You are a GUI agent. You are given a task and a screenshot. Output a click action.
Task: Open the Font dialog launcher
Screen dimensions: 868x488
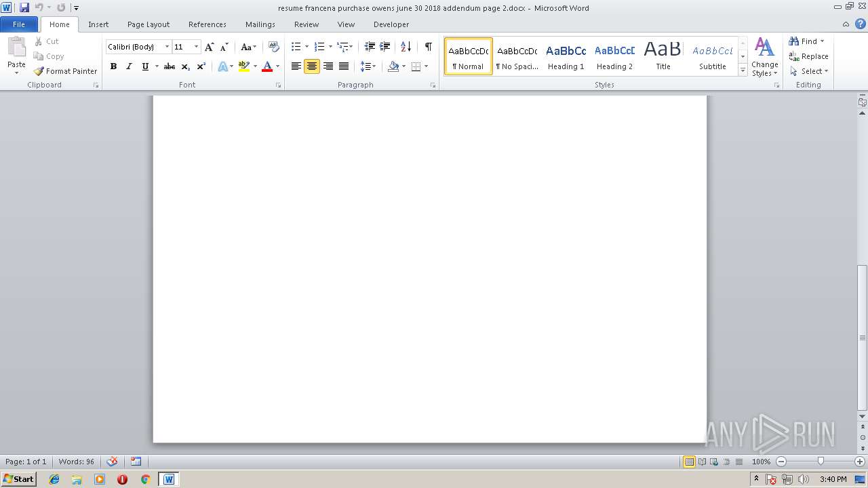point(278,85)
